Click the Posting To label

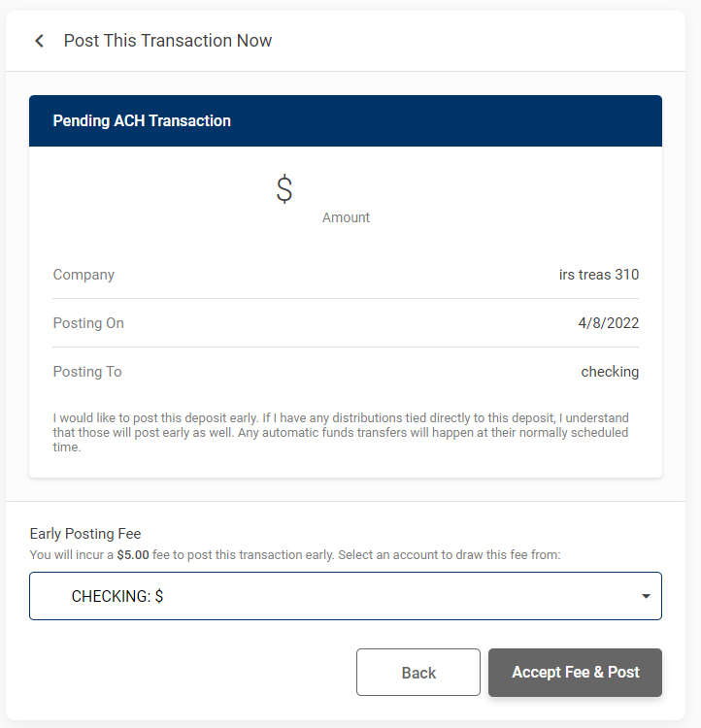pyautogui.click(x=87, y=372)
